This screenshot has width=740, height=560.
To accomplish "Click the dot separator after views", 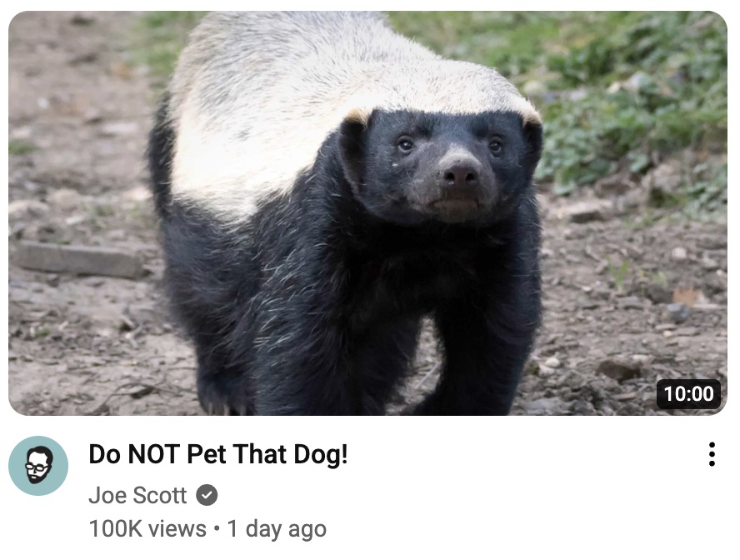I will (x=217, y=529).
